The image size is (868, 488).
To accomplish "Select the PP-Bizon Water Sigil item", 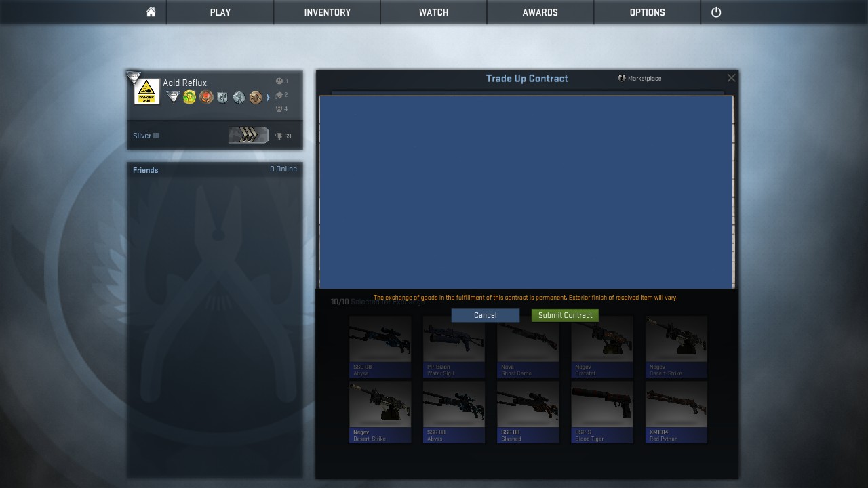I will point(454,346).
